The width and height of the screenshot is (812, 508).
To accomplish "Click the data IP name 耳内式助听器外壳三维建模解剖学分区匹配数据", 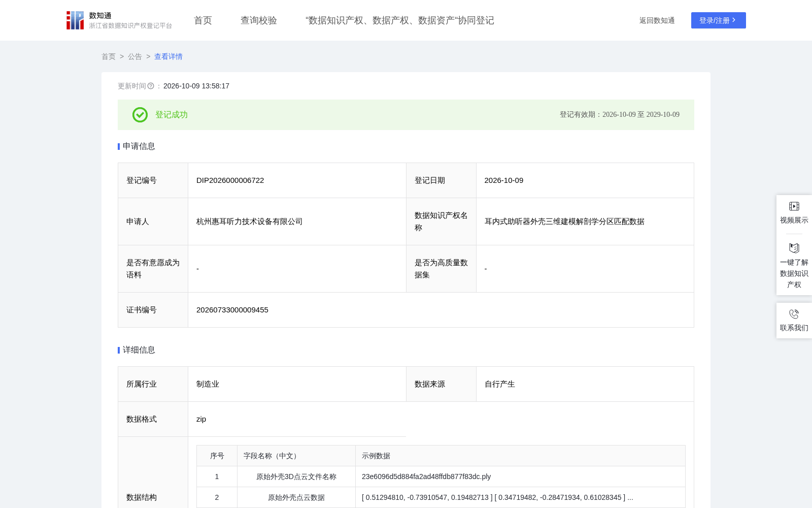I will point(564,221).
